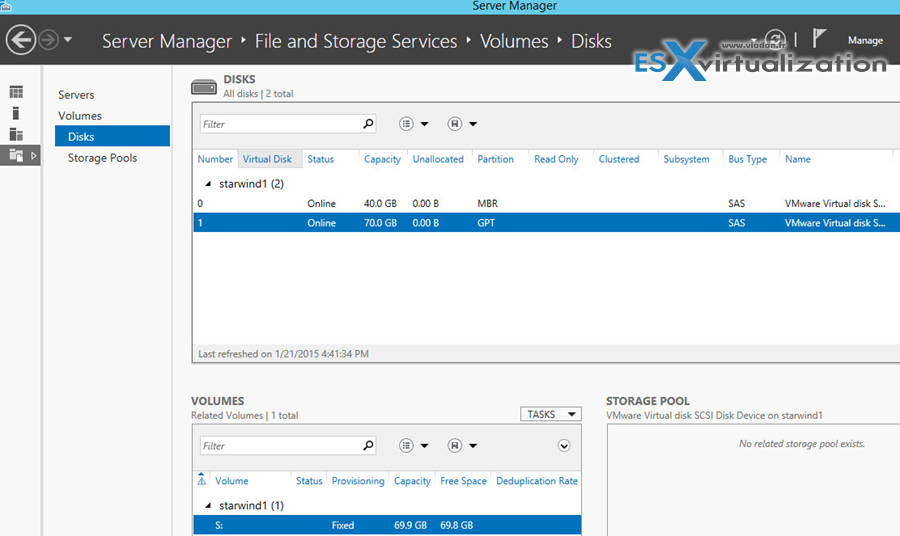Screen dimensions: 900x536
Task: Open dropdown arrow beside Disks save query
Action: 473,124
